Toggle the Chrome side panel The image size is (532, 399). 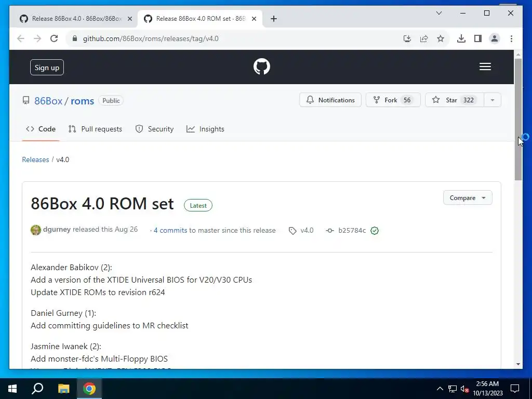(478, 38)
